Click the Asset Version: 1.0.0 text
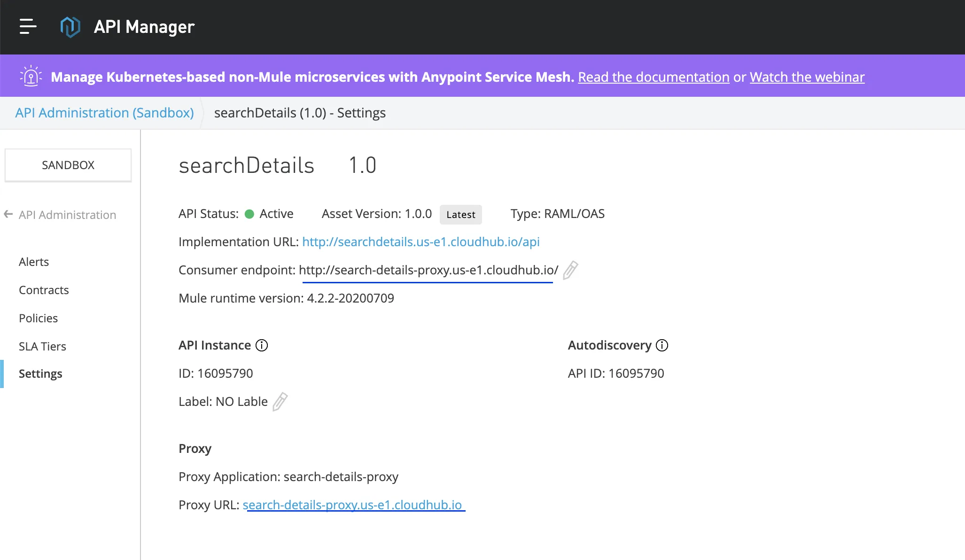The image size is (965, 560). pyautogui.click(x=377, y=214)
